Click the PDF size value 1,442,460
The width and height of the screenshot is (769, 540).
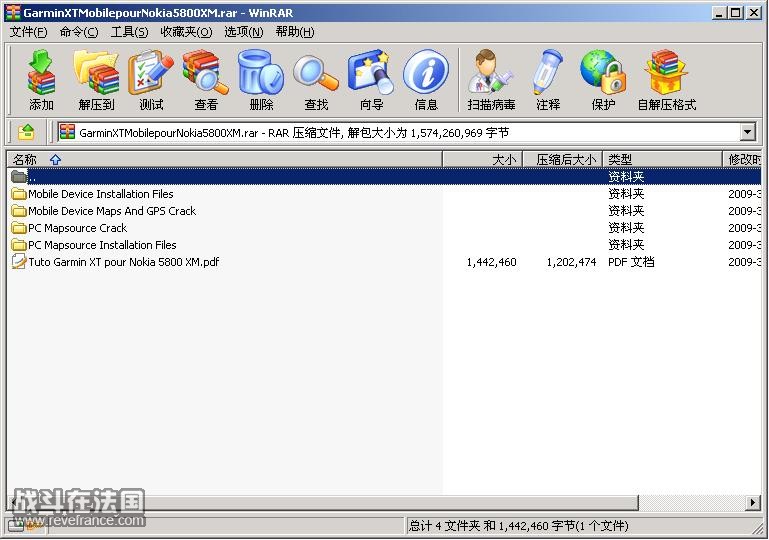click(x=491, y=262)
